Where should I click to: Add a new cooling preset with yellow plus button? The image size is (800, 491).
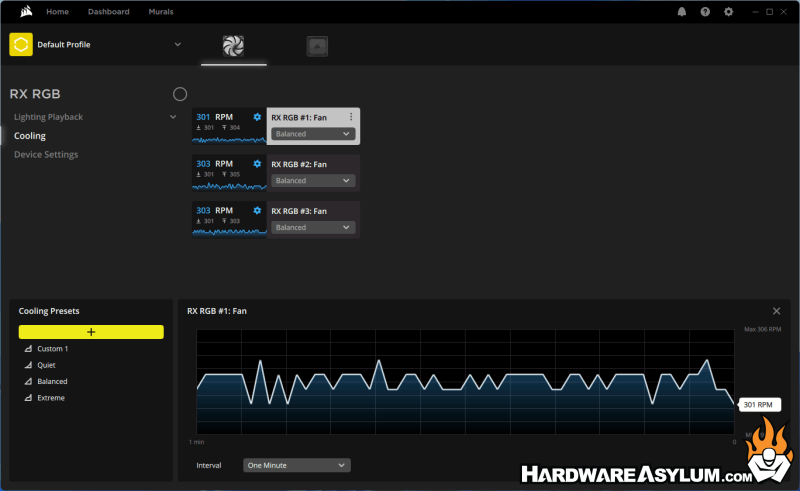pyautogui.click(x=91, y=332)
